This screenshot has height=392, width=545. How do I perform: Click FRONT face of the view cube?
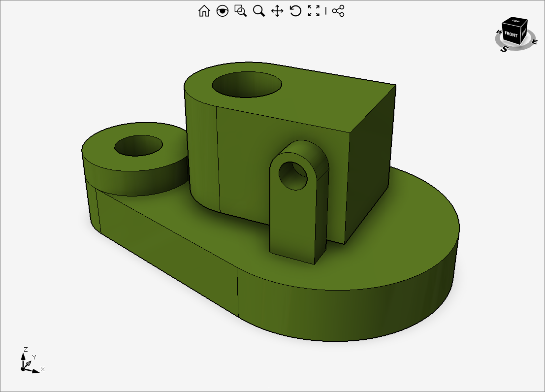pos(511,35)
